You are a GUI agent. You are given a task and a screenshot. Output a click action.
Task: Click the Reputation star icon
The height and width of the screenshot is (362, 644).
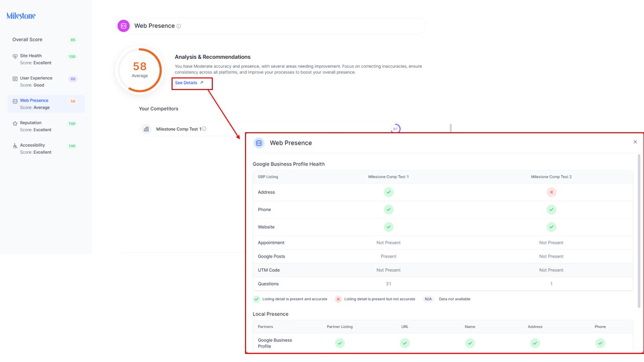tap(15, 123)
